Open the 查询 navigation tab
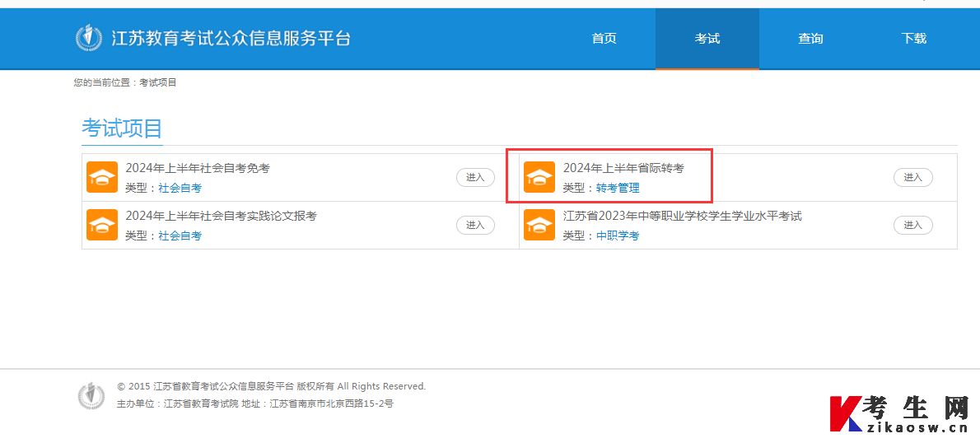Viewport: 980px width, 443px height. (810, 39)
